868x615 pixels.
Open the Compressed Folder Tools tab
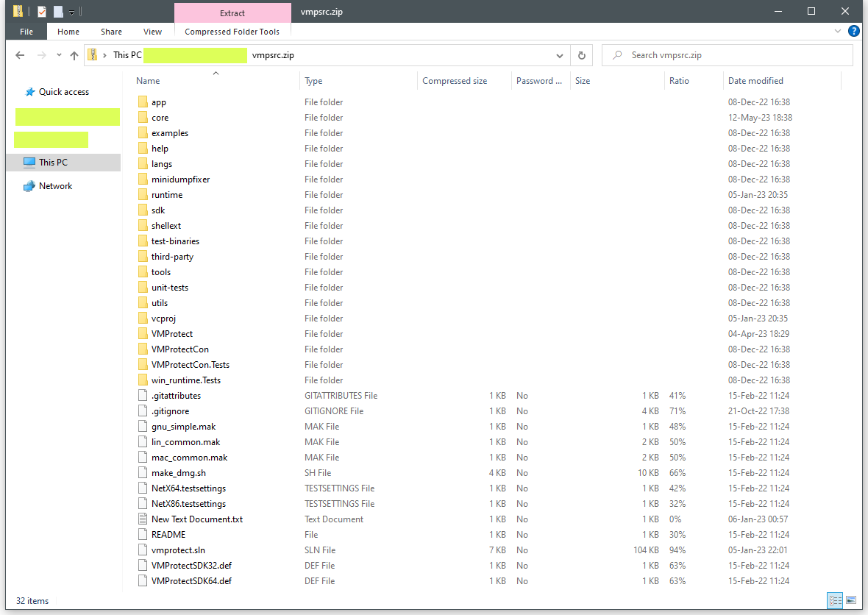point(232,32)
